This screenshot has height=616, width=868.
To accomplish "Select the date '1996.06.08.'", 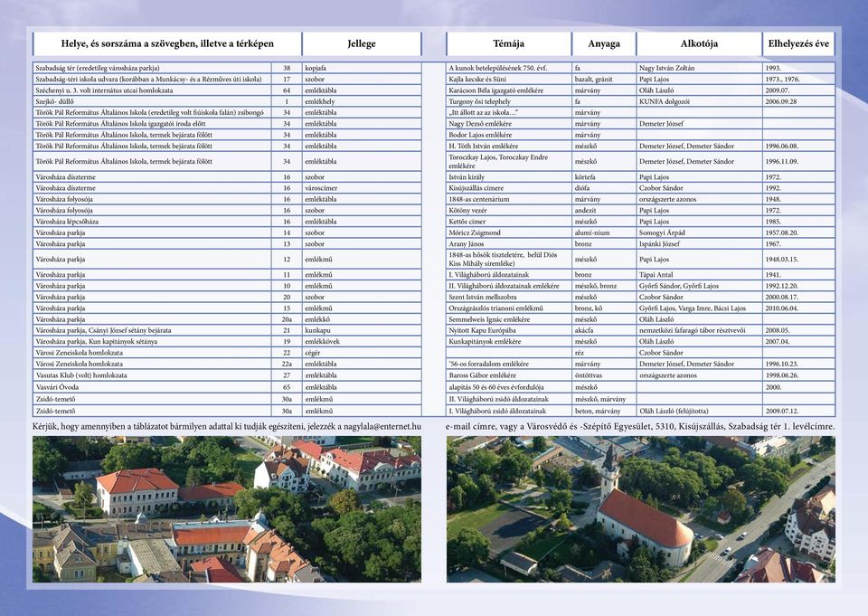I will click(798, 147).
